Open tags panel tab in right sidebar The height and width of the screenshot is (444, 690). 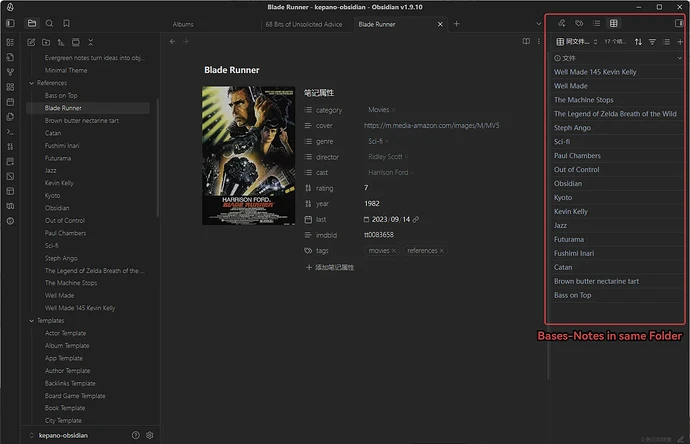pyautogui.click(x=579, y=23)
